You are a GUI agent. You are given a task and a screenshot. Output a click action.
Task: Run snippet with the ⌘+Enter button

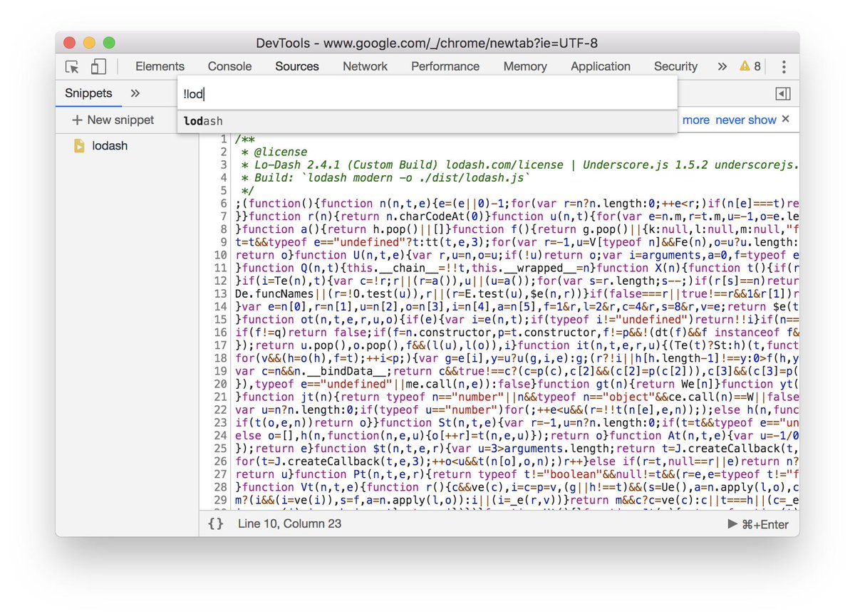pos(758,525)
